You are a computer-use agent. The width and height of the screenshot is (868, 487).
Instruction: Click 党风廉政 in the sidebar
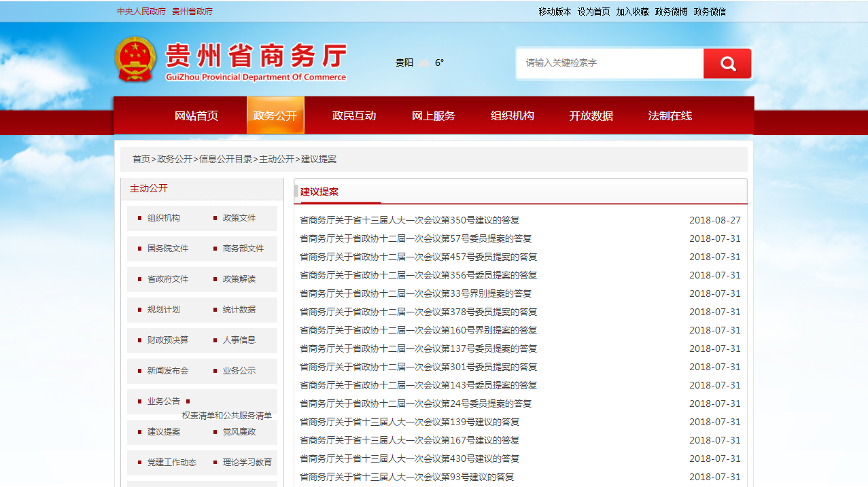(239, 432)
